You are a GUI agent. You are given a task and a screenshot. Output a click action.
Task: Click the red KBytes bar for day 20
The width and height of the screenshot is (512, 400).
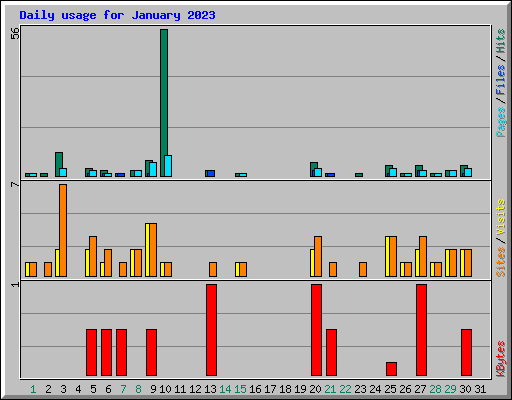pos(316,330)
